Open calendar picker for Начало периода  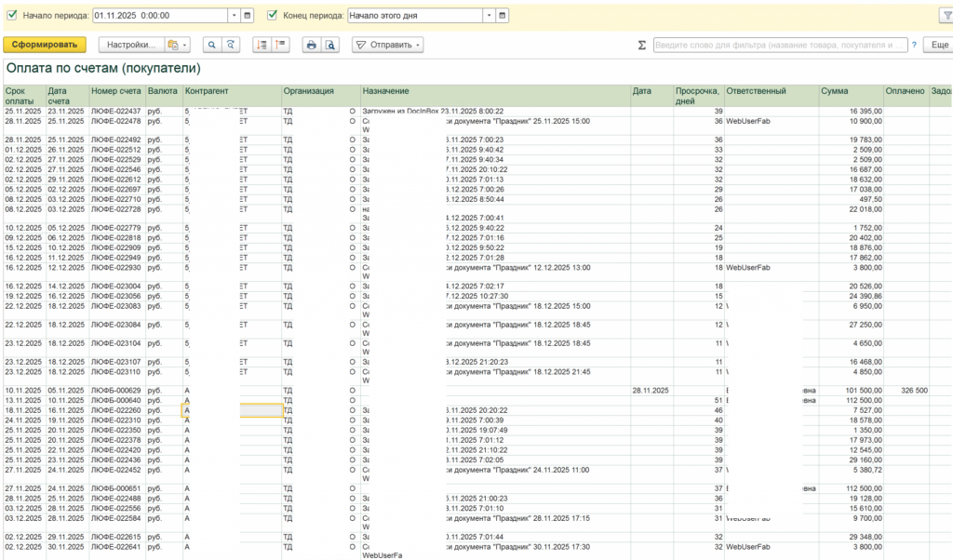[x=248, y=16]
